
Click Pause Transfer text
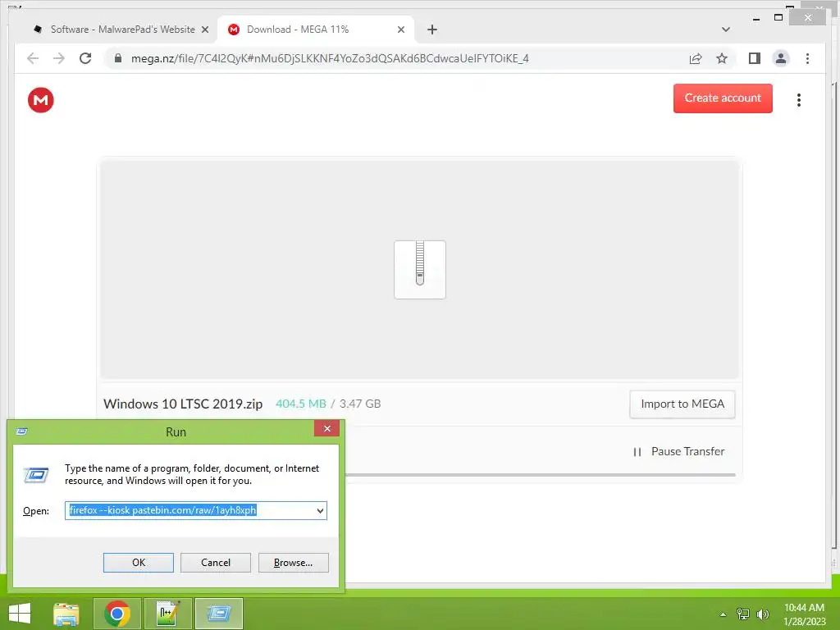[x=688, y=452]
